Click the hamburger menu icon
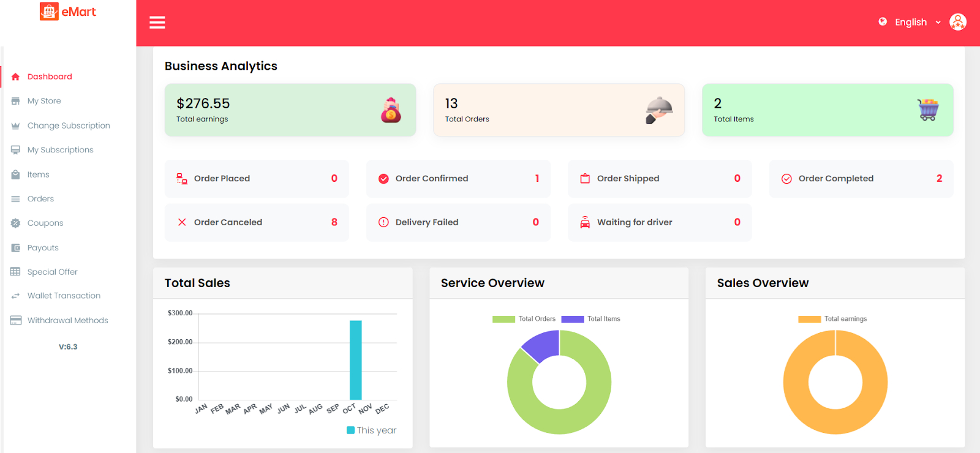The image size is (980, 453). (x=157, y=23)
